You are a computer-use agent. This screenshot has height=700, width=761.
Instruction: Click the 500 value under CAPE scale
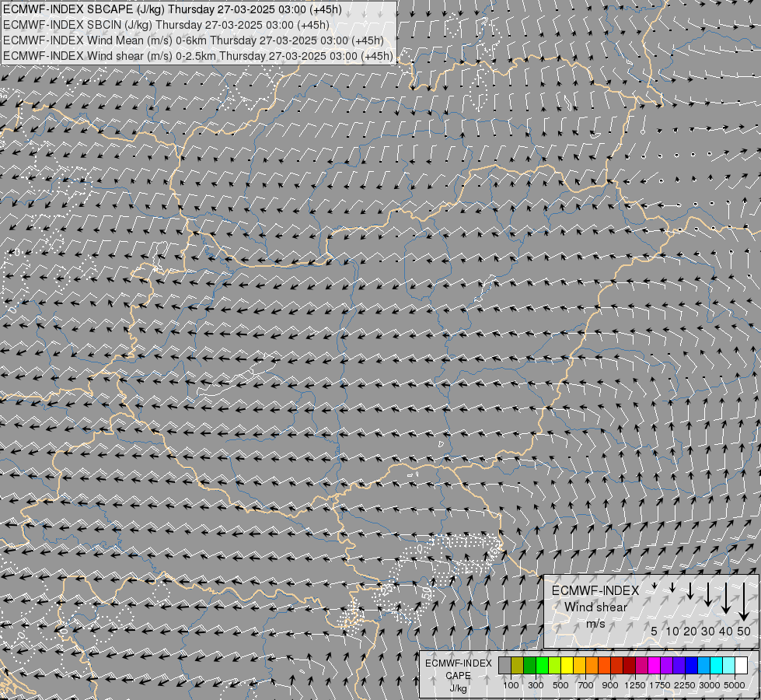[x=560, y=685]
